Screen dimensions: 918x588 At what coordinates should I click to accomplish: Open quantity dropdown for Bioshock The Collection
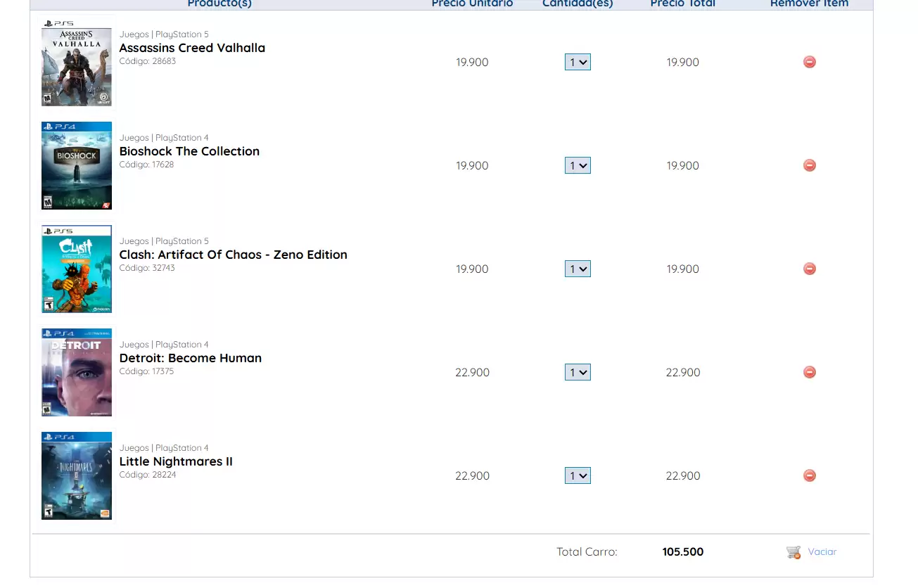click(578, 165)
